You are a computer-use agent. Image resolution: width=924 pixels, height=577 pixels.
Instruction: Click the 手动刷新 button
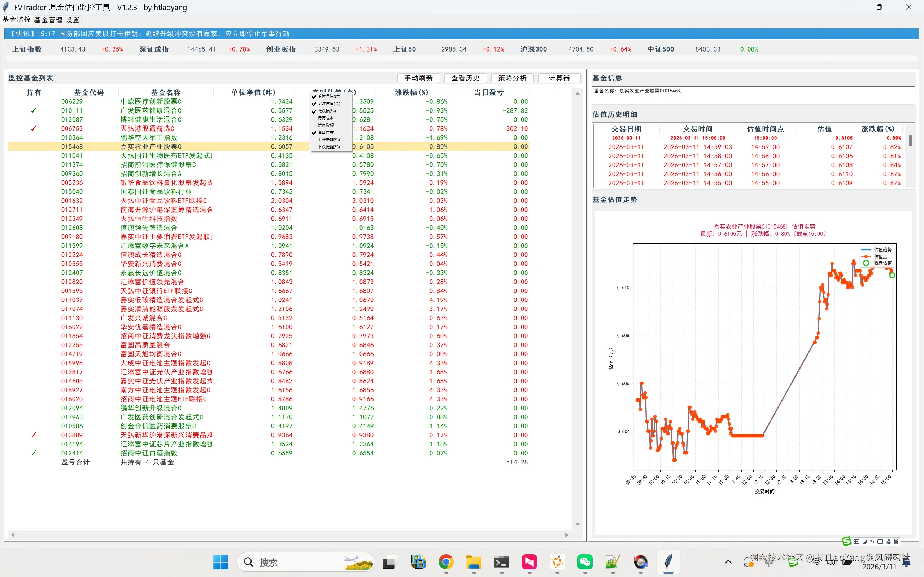click(418, 78)
